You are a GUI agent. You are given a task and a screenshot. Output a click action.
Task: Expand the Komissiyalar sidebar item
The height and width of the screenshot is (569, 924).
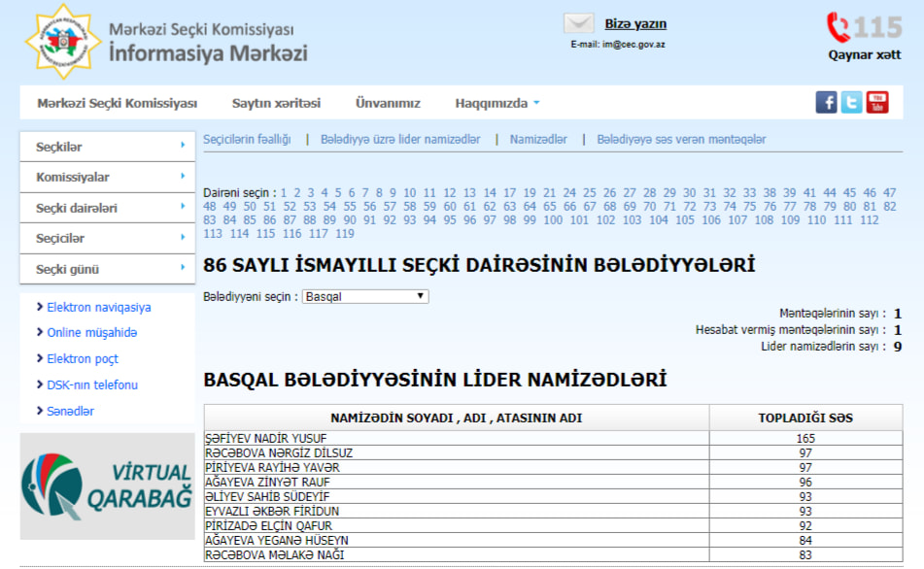pyautogui.click(x=107, y=178)
